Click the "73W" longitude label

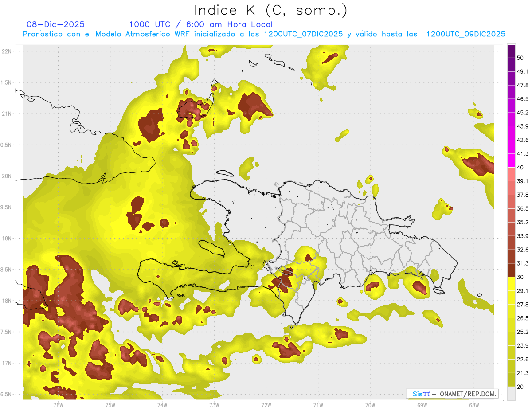coord(214,405)
